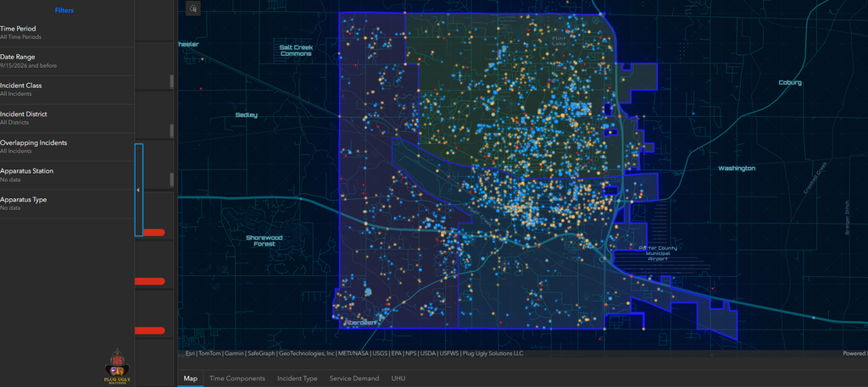This screenshot has height=387, width=868.
Task: Click the TomTom attribution text
Action: 209,354
